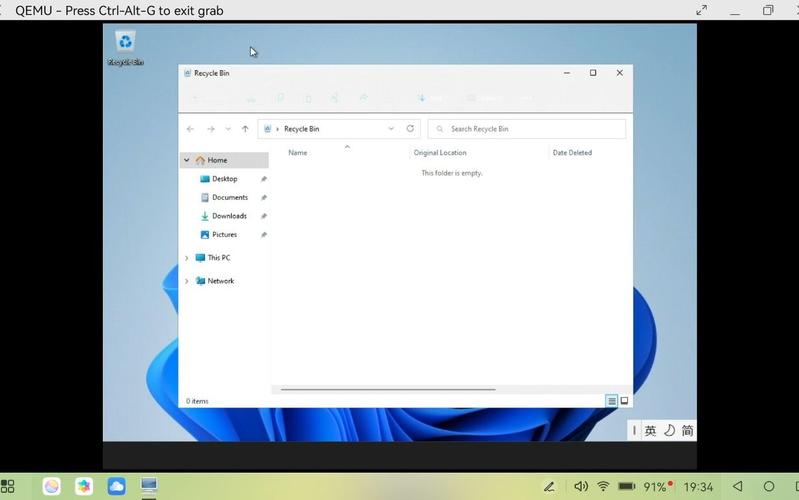Click the pin icon next to Downloads
Screen dimensions: 799x500
[x=263, y=216]
